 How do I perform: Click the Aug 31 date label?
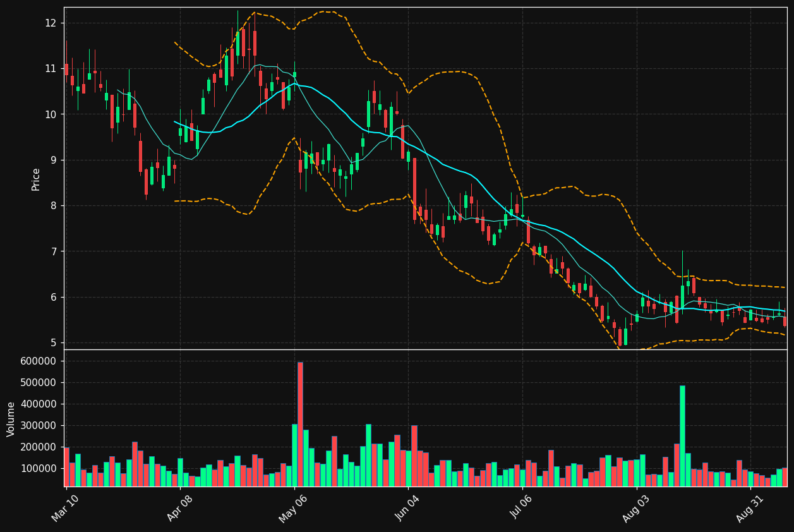click(x=750, y=509)
